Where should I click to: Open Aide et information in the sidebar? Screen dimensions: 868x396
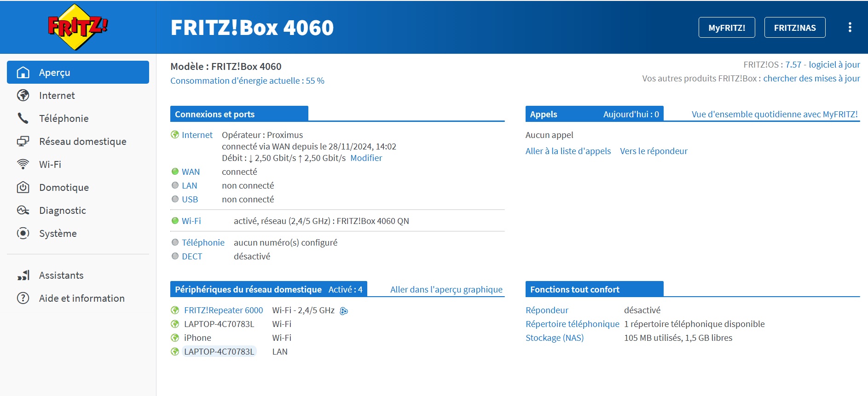(78, 298)
